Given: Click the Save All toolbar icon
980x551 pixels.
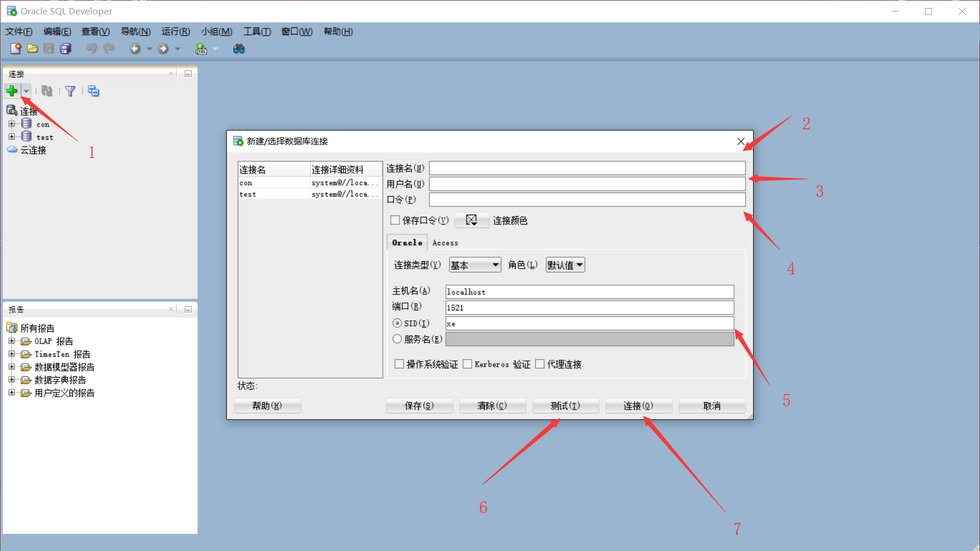Looking at the screenshot, I should 66,49.
